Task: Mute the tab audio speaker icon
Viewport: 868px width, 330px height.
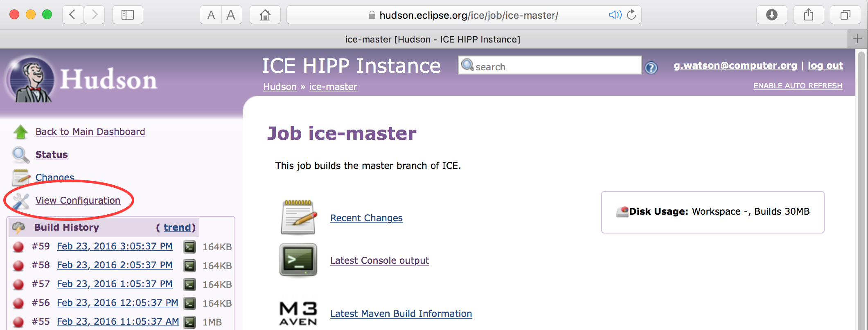Action: (615, 15)
